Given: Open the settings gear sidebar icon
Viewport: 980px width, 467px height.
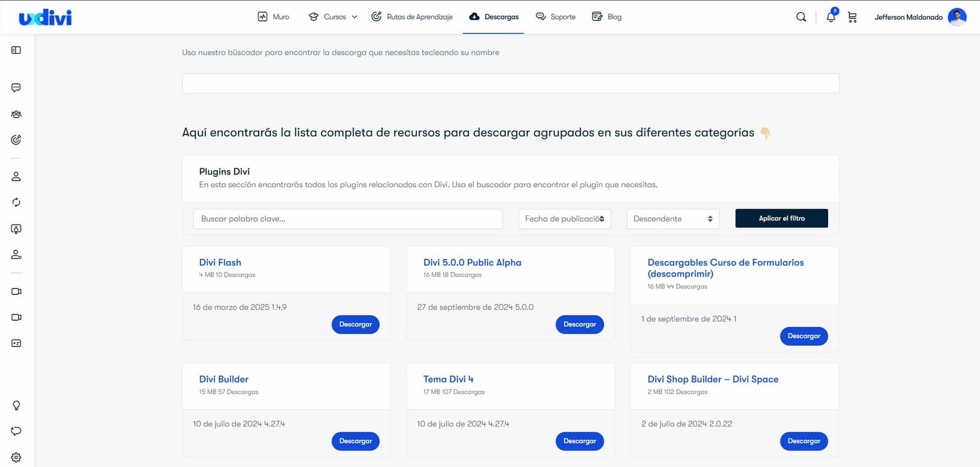Looking at the screenshot, I should [x=17, y=458].
